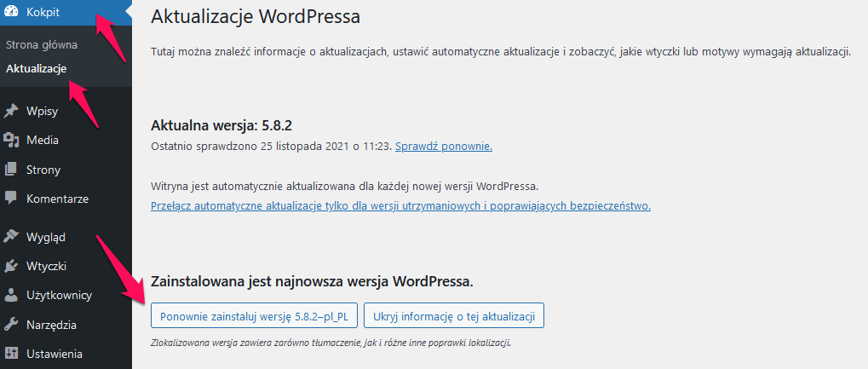Open the Strony menu label
Viewport: 868px width, 369px height.
click(x=43, y=170)
